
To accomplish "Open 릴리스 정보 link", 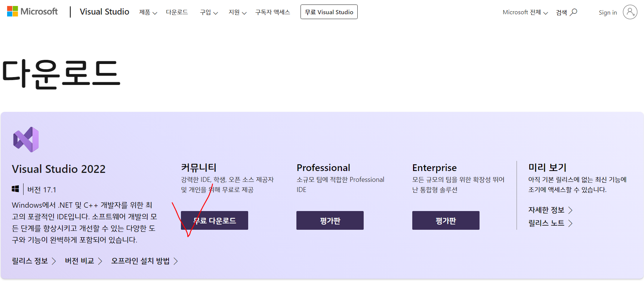I will 30,261.
